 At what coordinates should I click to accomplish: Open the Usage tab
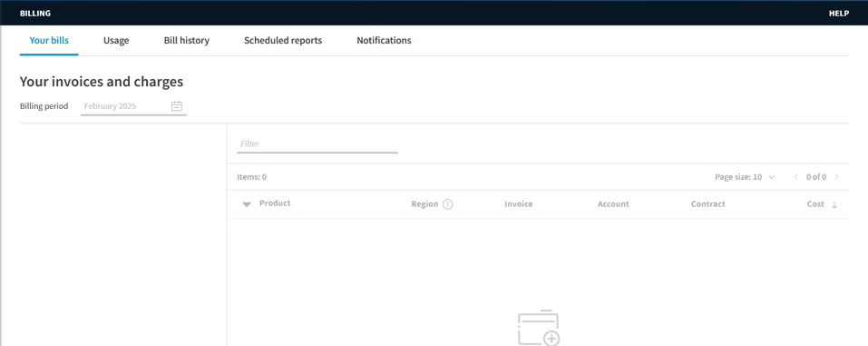(x=116, y=41)
